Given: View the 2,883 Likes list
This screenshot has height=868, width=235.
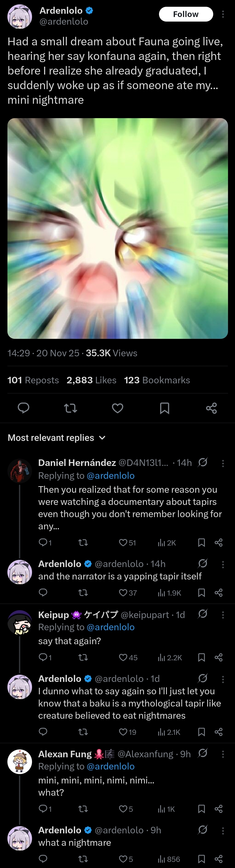Looking at the screenshot, I should tap(91, 380).
